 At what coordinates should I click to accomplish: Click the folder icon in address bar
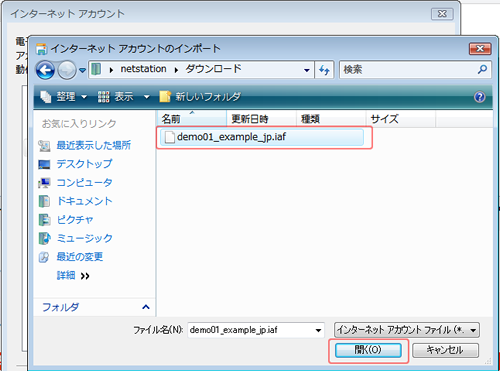coord(96,69)
